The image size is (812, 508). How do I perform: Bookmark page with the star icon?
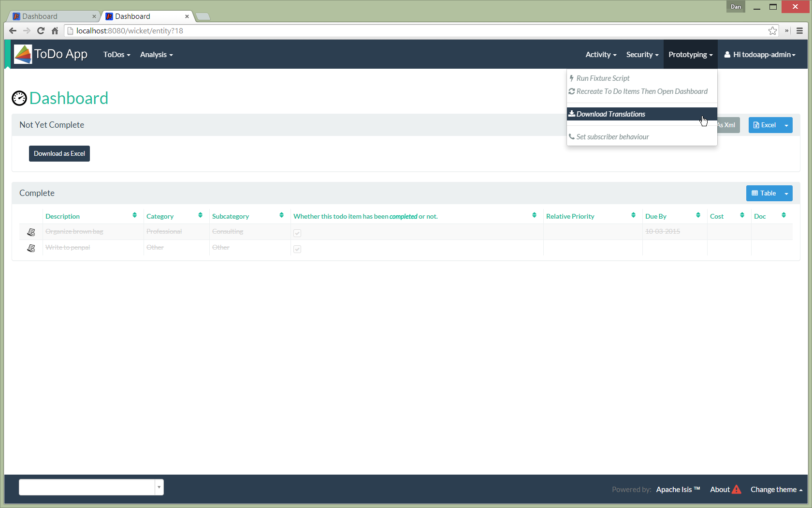pos(772,31)
